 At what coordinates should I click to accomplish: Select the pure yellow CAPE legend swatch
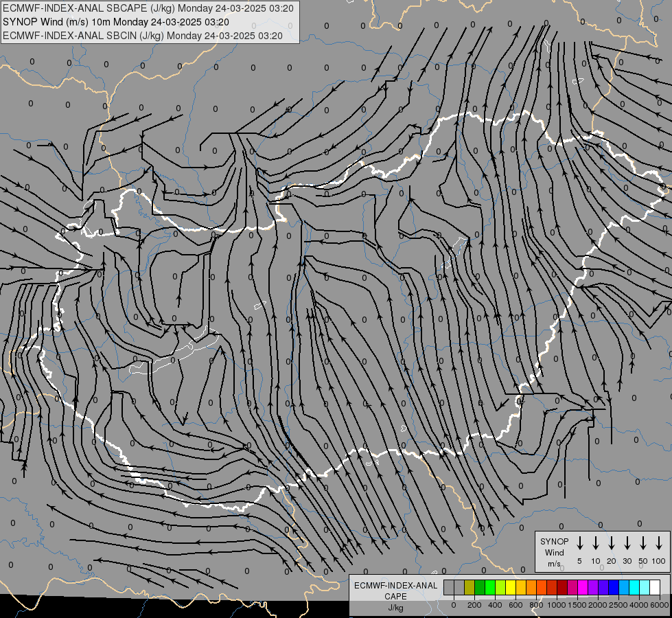pyautogui.click(x=511, y=587)
